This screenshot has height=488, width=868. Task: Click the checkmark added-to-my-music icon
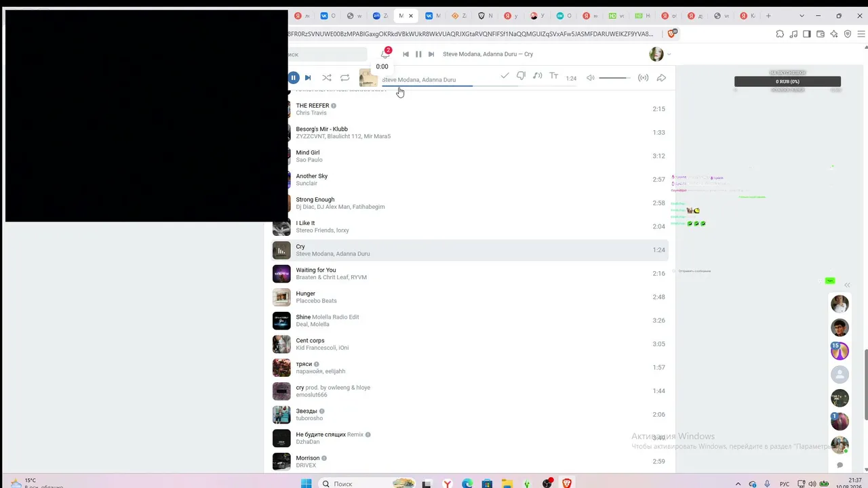pyautogui.click(x=505, y=76)
